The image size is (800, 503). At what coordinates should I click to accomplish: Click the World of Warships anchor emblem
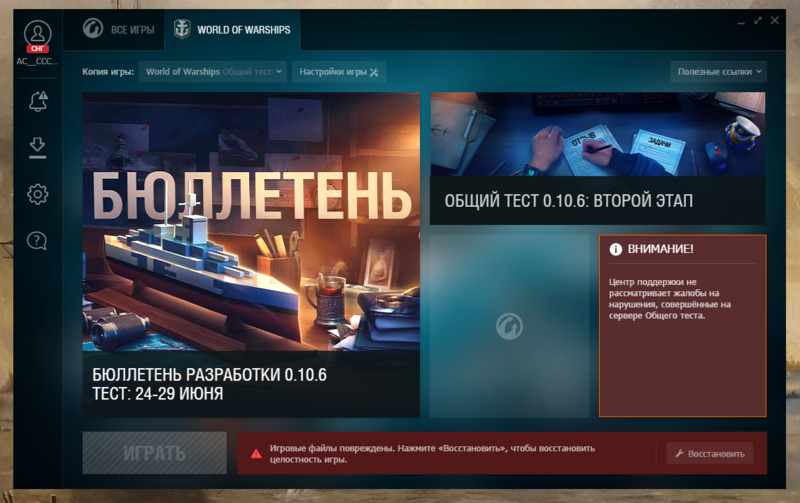click(182, 29)
